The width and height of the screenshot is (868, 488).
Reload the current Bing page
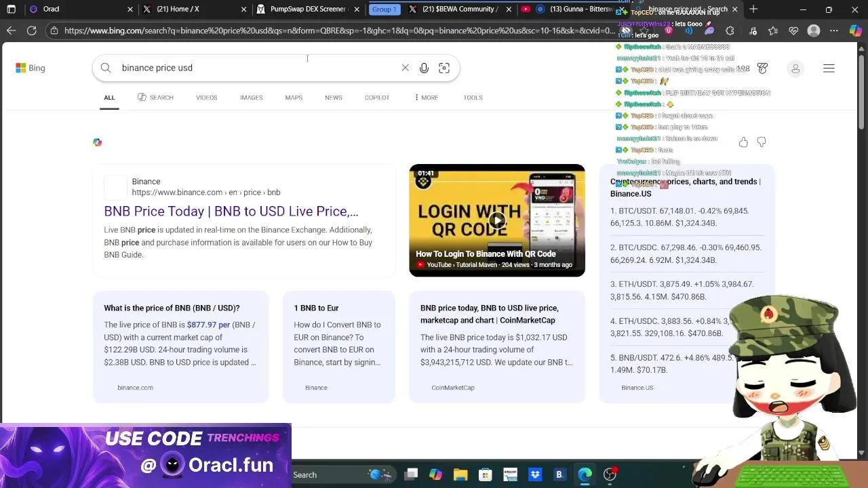tap(32, 30)
